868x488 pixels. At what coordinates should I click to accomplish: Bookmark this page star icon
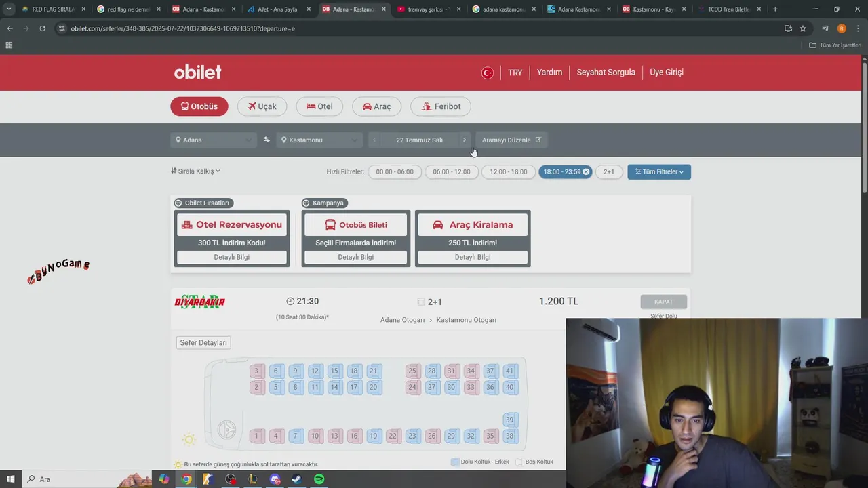point(803,28)
